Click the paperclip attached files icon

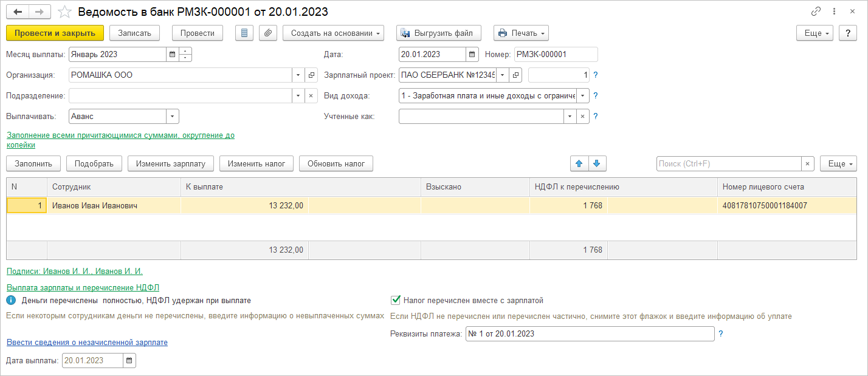point(268,33)
